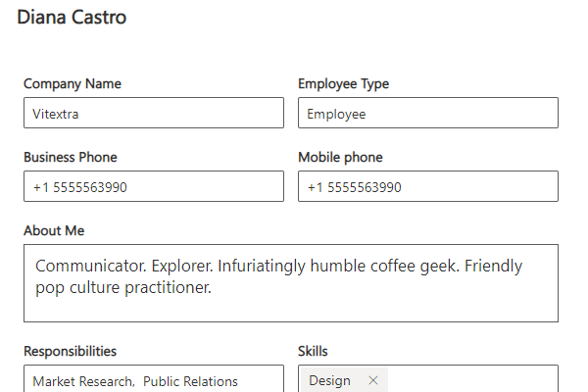The image size is (588, 392).
Task: Click the About Me label
Action: (x=54, y=230)
